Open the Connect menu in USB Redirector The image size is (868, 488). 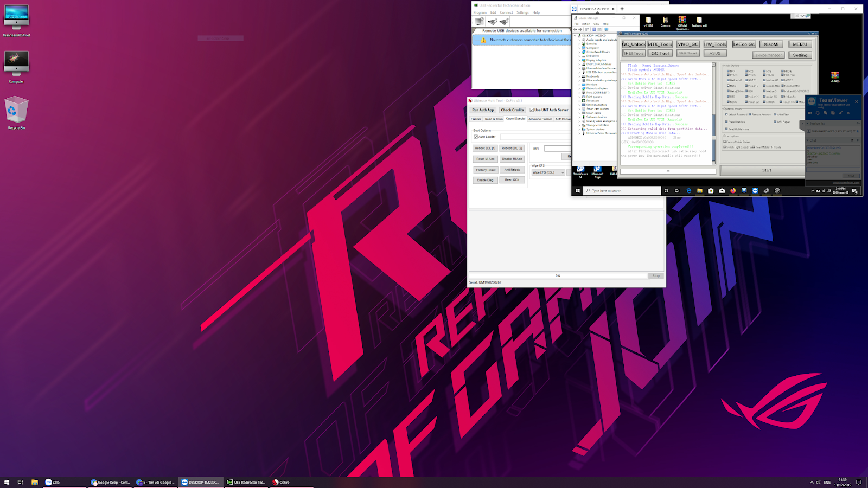[507, 12]
